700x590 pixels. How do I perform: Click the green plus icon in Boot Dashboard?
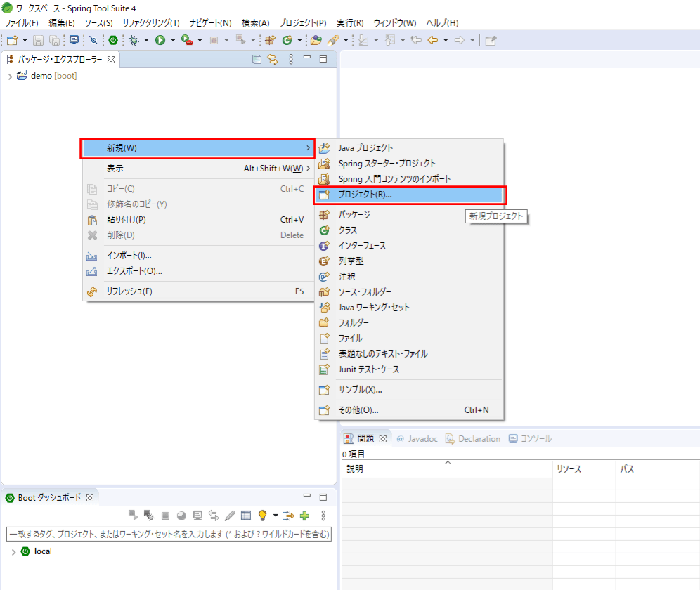[x=304, y=516]
